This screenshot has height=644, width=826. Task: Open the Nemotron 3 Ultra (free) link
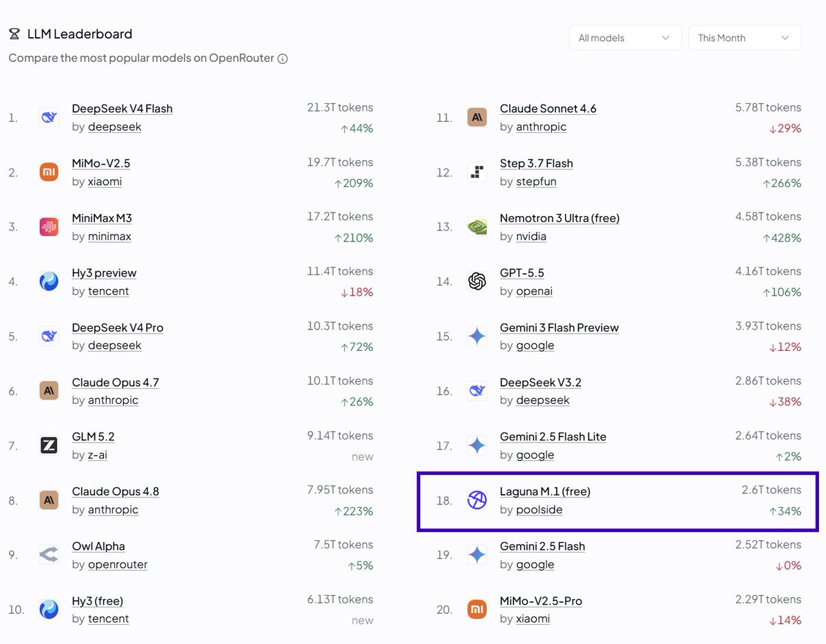[560, 218]
